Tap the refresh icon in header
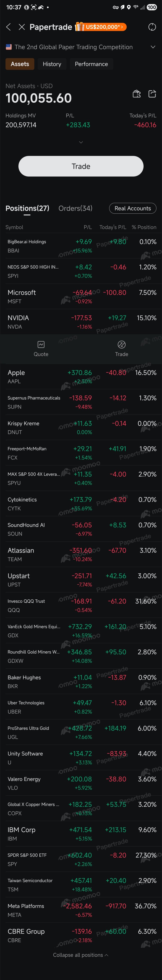 pos(152,27)
